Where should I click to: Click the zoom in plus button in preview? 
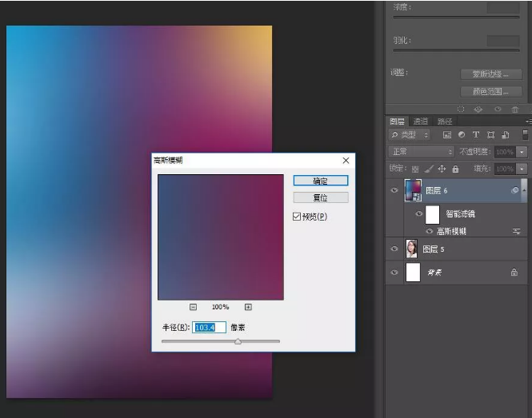click(x=248, y=307)
